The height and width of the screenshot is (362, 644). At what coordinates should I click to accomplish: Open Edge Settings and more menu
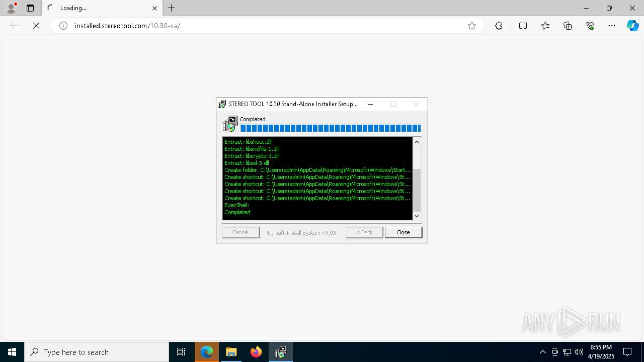click(x=612, y=26)
